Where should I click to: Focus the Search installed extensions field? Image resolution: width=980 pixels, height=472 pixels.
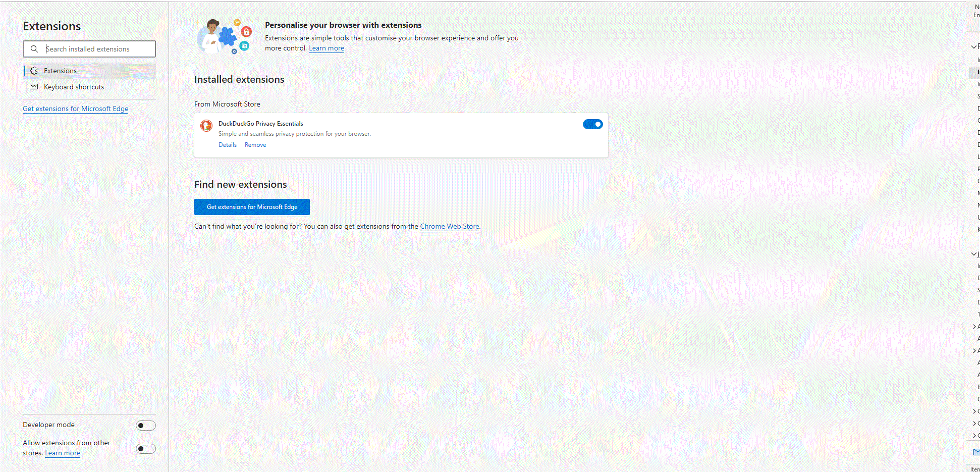89,49
